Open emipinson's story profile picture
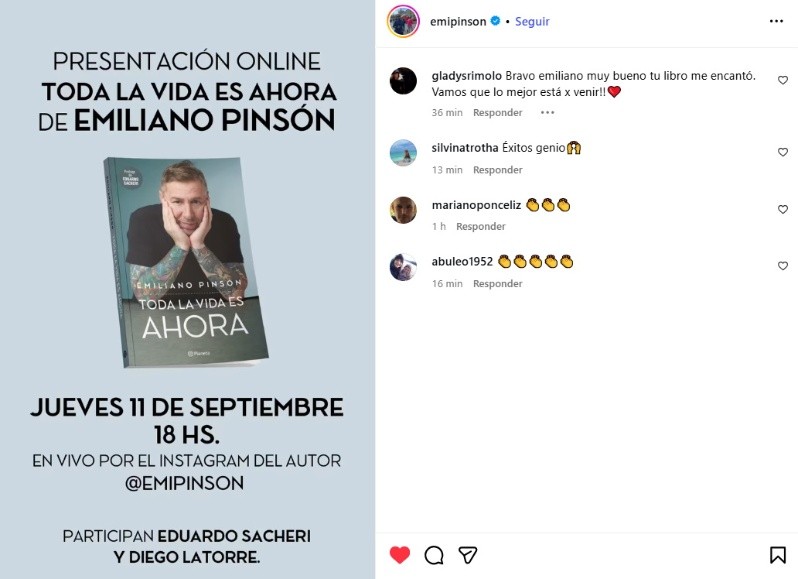 point(403,21)
